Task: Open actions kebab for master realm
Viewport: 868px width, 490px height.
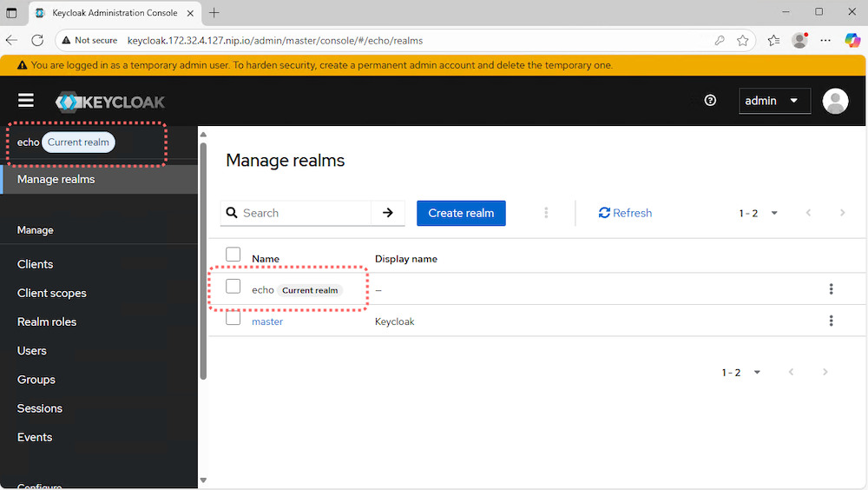Action: point(831,321)
